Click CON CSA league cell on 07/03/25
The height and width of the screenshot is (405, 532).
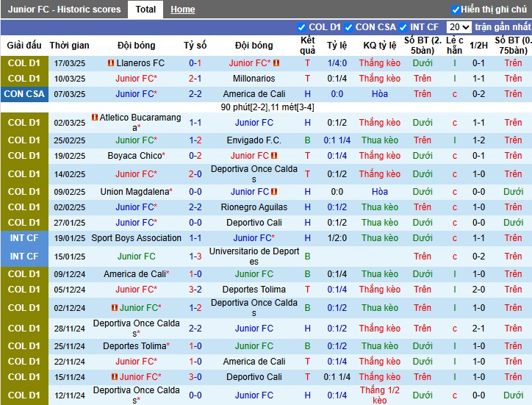point(24,94)
